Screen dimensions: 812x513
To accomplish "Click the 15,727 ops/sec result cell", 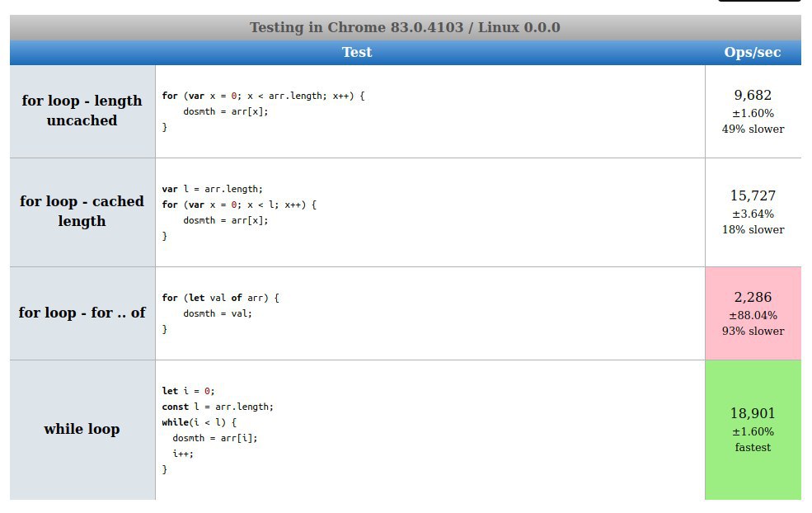I will (753, 213).
